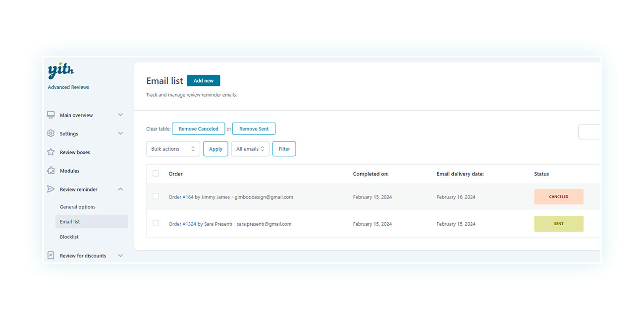Screen dimensions: 644x317
Task: Click the February 16, 2024 delivery date
Action: [x=456, y=197]
